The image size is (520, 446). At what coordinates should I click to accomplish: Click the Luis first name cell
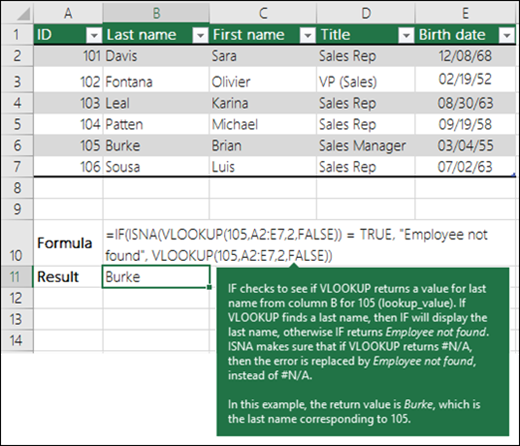[263, 166]
